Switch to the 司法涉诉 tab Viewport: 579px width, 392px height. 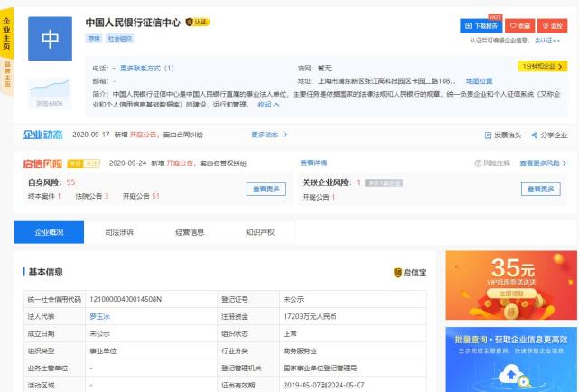[119, 232]
